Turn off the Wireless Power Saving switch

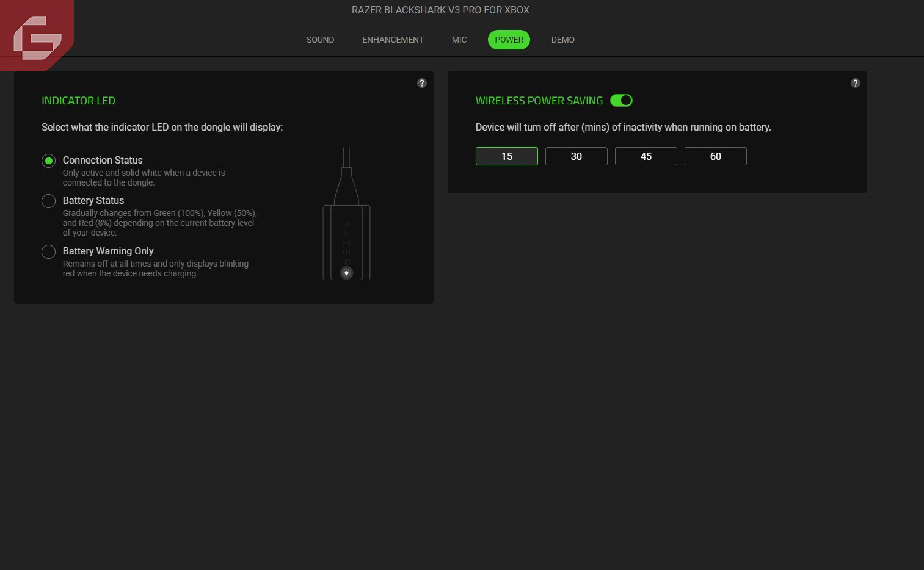click(621, 101)
